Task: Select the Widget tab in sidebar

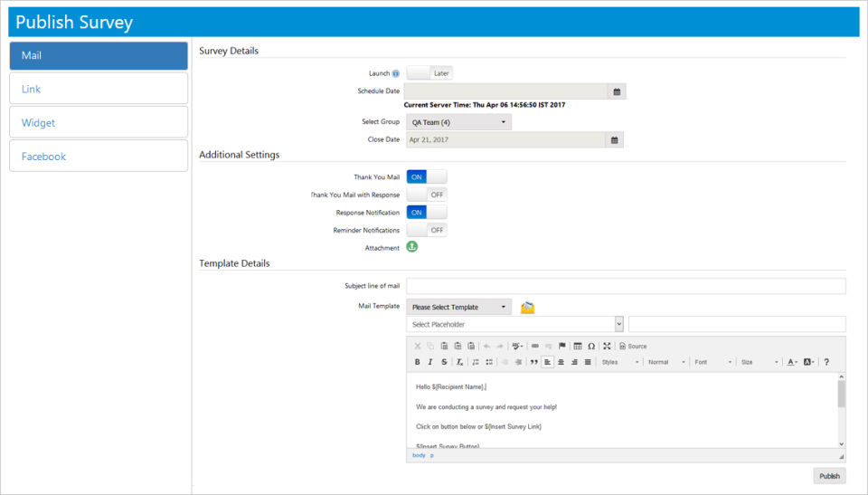Action: 99,122
